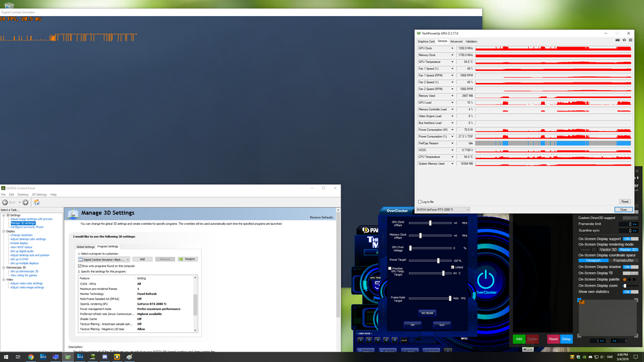Open the action center notification icon
The width and height of the screenshot is (644, 362).
click(636, 357)
